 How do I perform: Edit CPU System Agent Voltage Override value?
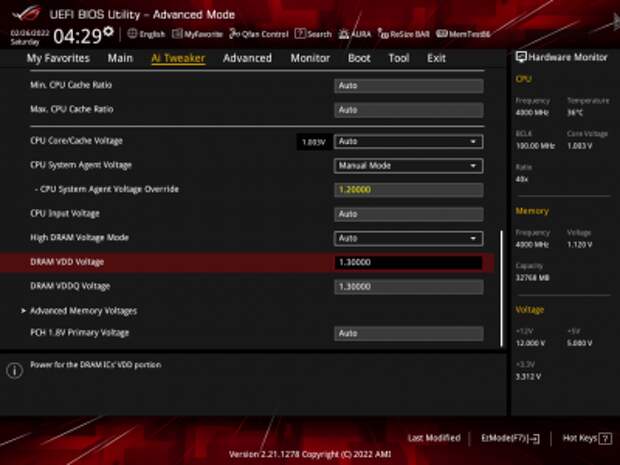(x=408, y=190)
